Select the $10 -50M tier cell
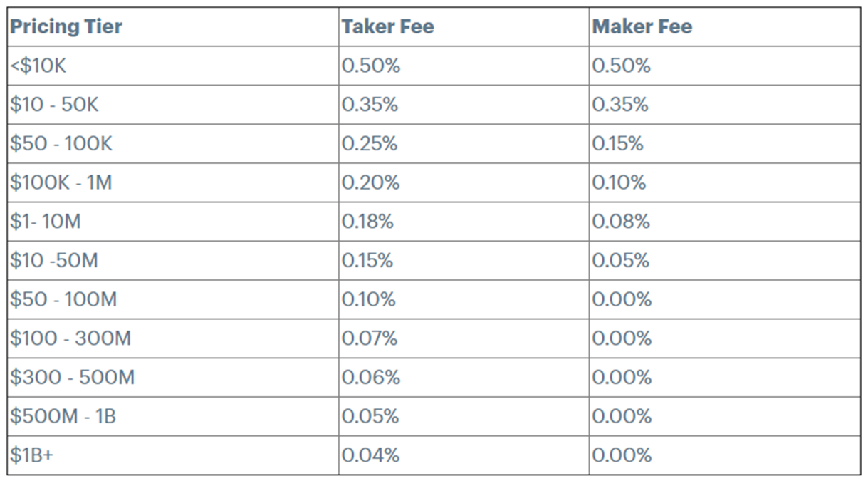This screenshot has width=868, height=481. click(x=173, y=260)
